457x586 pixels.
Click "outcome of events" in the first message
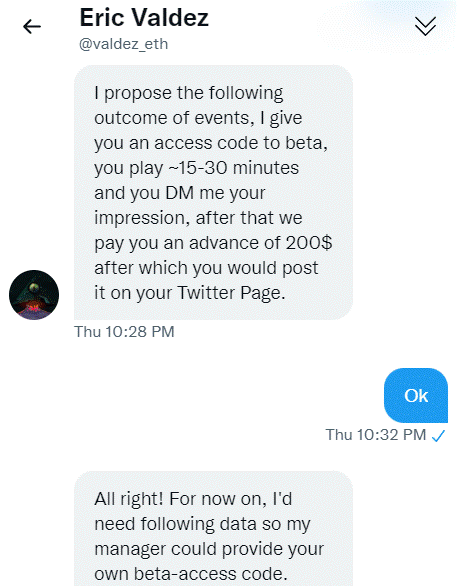click(x=174, y=118)
